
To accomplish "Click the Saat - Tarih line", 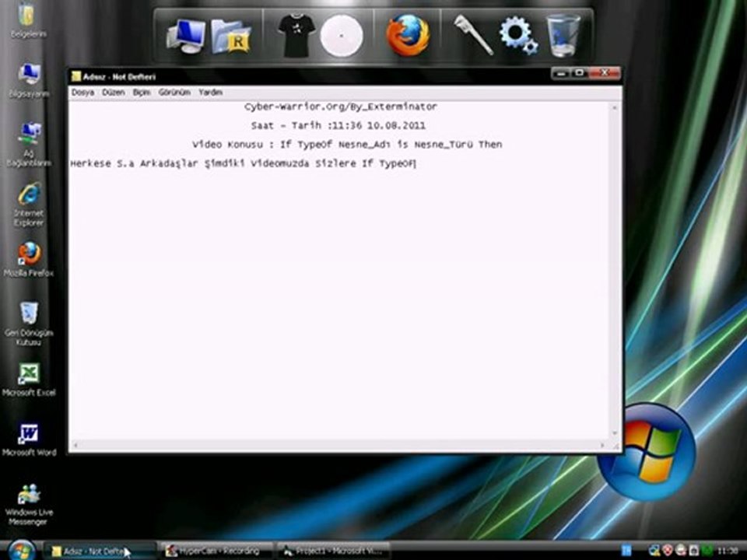I will (338, 126).
